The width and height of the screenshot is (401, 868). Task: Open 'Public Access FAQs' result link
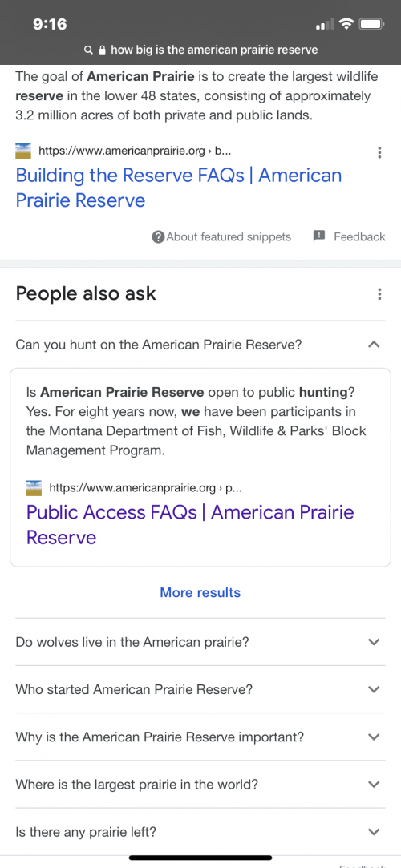[x=190, y=525]
